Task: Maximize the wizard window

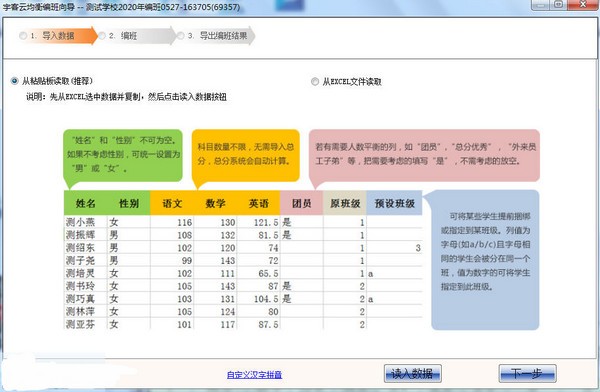Action: (559, 5)
